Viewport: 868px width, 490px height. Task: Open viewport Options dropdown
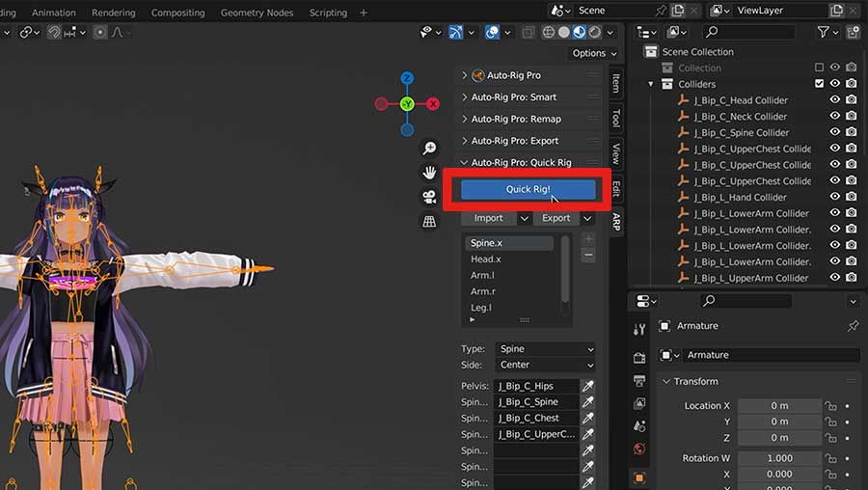593,53
